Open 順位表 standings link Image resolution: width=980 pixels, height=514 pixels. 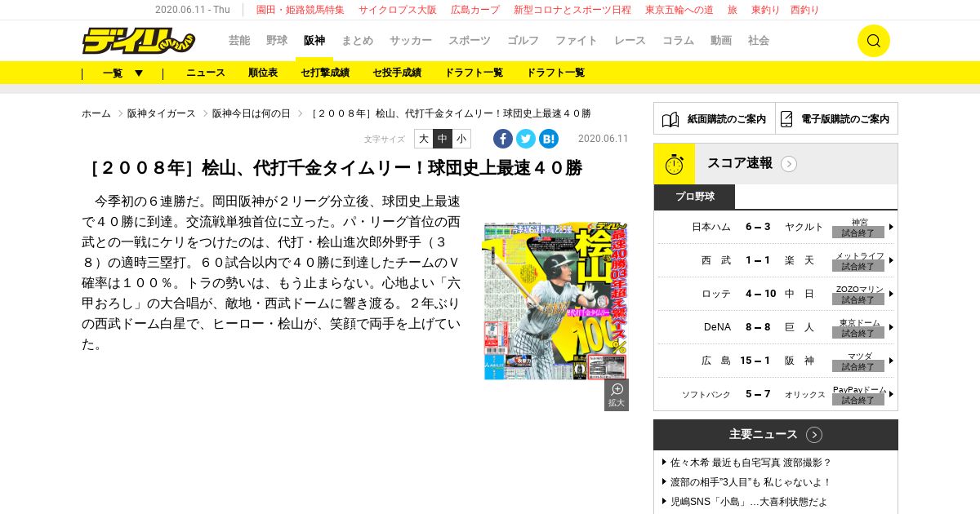tap(263, 73)
